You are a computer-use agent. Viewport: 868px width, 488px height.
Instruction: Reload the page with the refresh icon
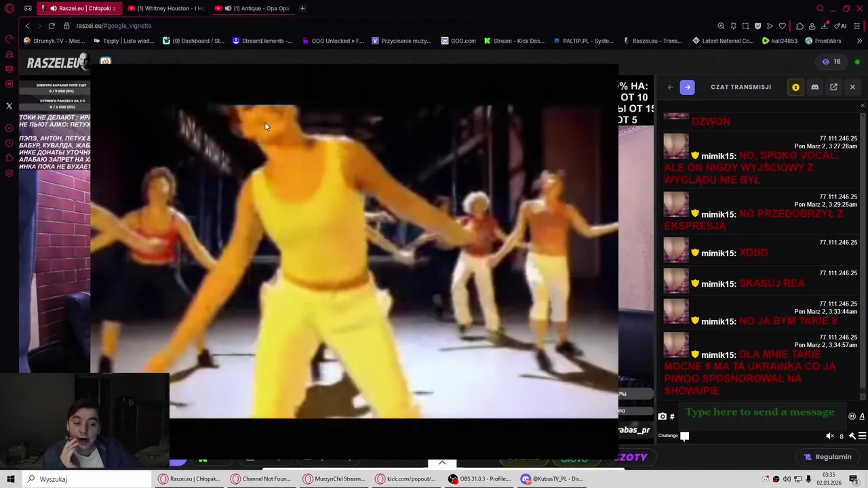[52, 26]
